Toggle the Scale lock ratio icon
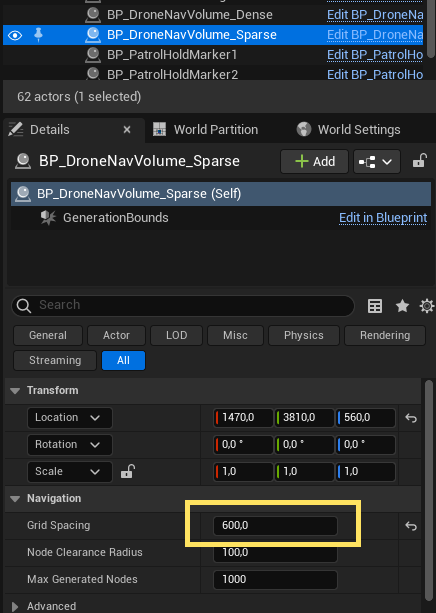The width and height of the screenshot is (436, 613). [x=128, y=471]
